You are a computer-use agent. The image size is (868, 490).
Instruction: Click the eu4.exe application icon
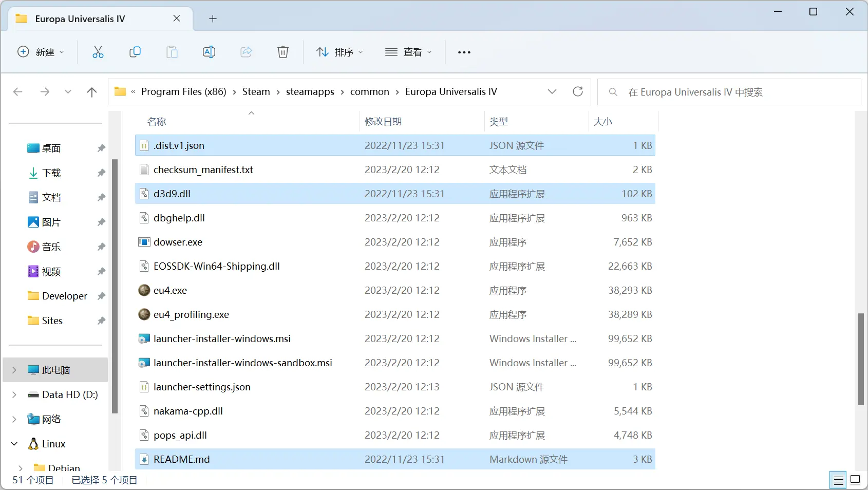coord(144,290)
